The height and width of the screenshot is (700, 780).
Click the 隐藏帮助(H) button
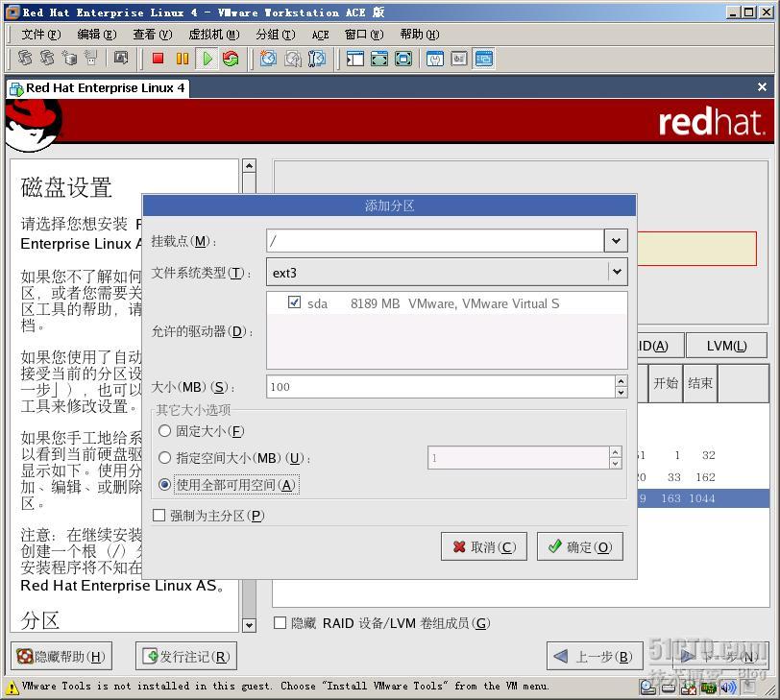pos(61,656)
